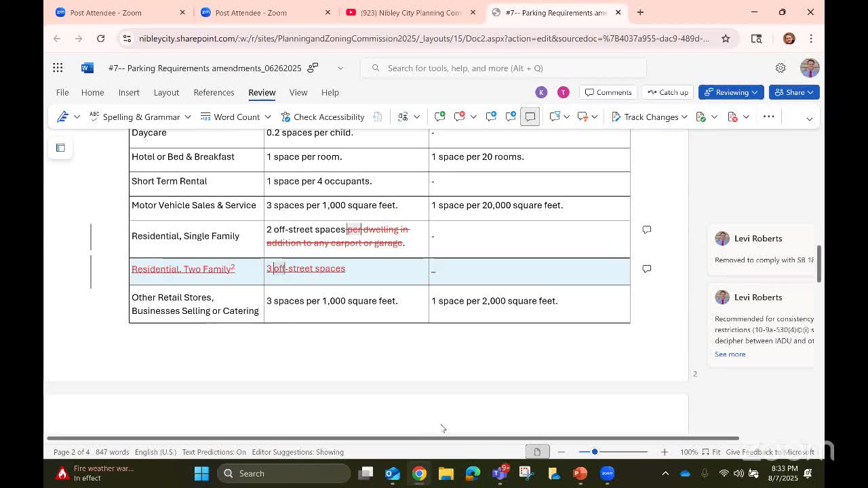Reload the browser page

click(100, 39)
